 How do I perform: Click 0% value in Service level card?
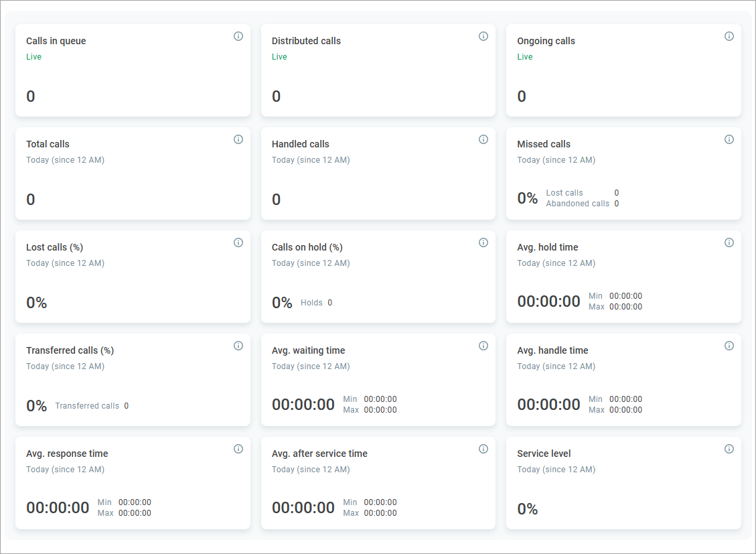[527, 509]
